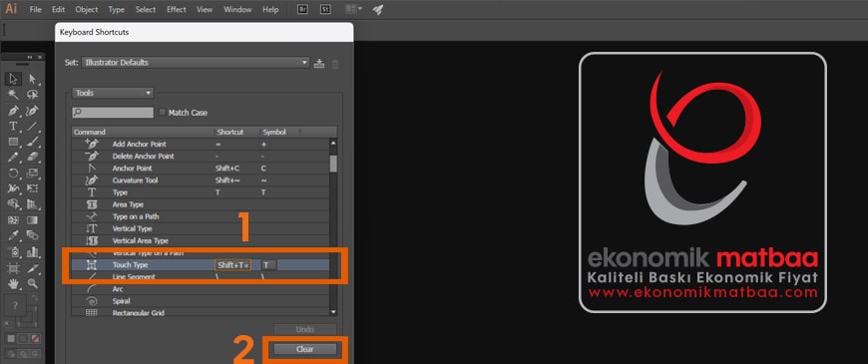The width and height of the screenshot is (868, 364).
Task: Open the Arrange Documents dropdown in top bar
Action: (354, 9)
